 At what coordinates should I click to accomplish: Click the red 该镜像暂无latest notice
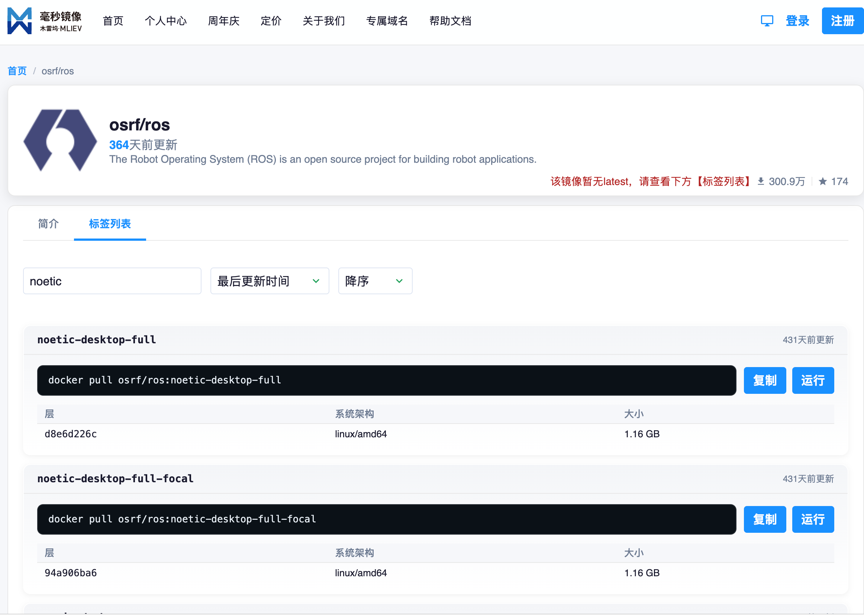tap(650, 181)
